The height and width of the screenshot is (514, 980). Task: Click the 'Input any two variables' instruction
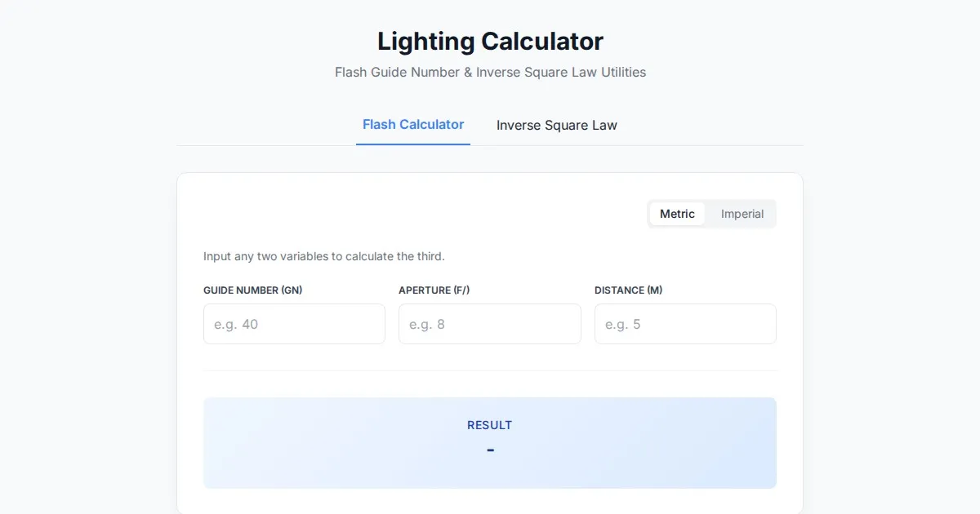[x=324, y=256]
